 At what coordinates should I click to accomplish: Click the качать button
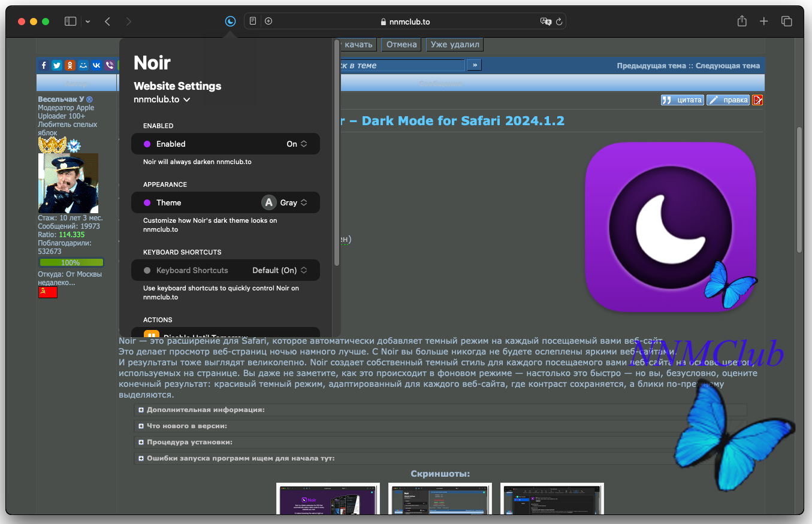pyautogui.click(x=358, y=44)
